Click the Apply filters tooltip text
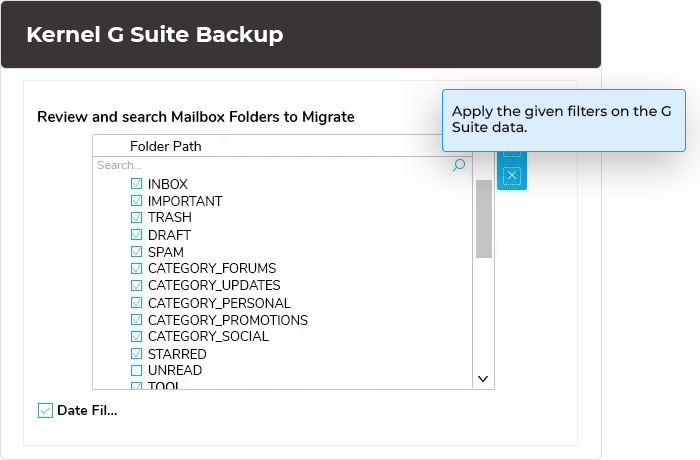Viewport: 700px width, 460px height. [x=562, y=119]
